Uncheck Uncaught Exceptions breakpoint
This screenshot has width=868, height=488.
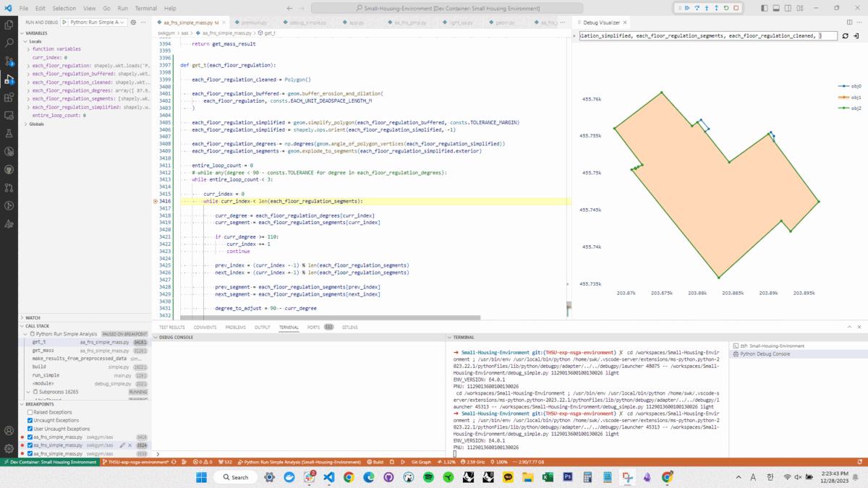pos(30,421)
